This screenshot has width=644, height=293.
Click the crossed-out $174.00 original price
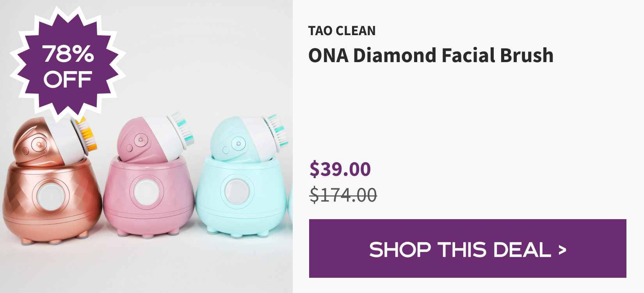343,195
